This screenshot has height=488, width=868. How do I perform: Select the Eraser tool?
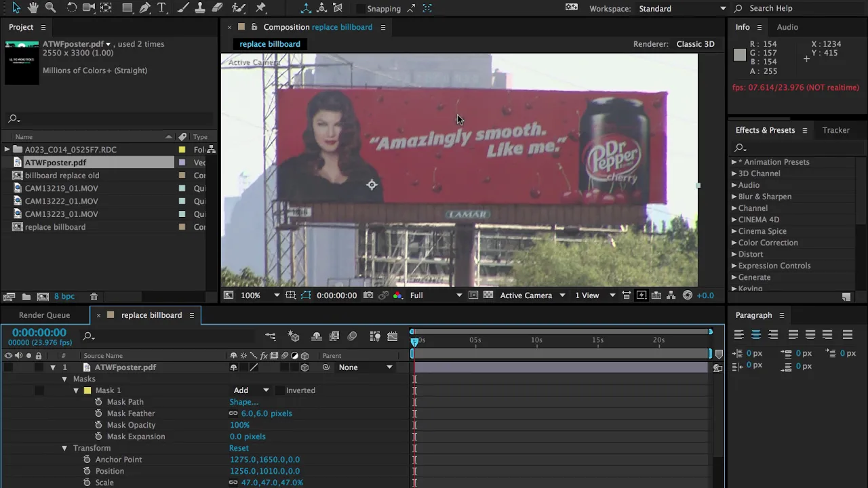coord(218,8)
